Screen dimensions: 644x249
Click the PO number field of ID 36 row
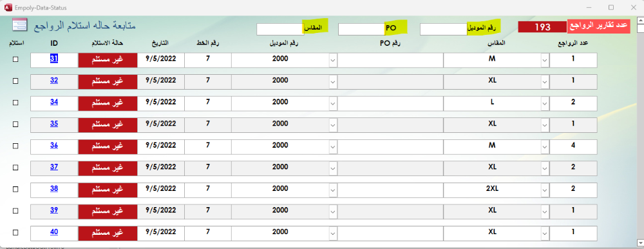tap(390, 146)
